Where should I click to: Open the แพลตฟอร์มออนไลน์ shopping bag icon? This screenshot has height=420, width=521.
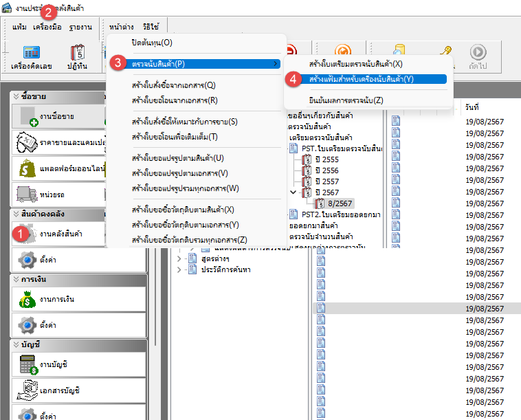click(27, 168)
